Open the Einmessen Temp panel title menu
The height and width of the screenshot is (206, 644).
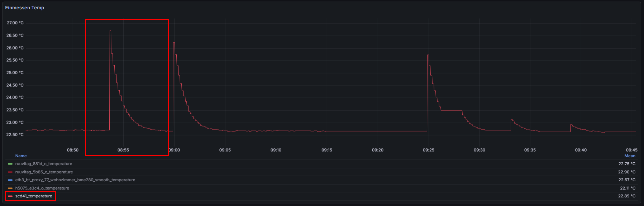coord(24,8)
